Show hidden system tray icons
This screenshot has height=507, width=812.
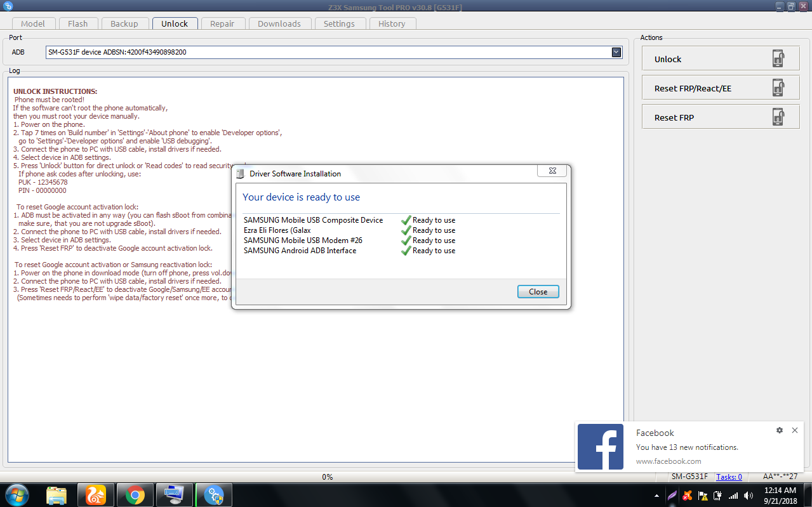pos(657,496)
